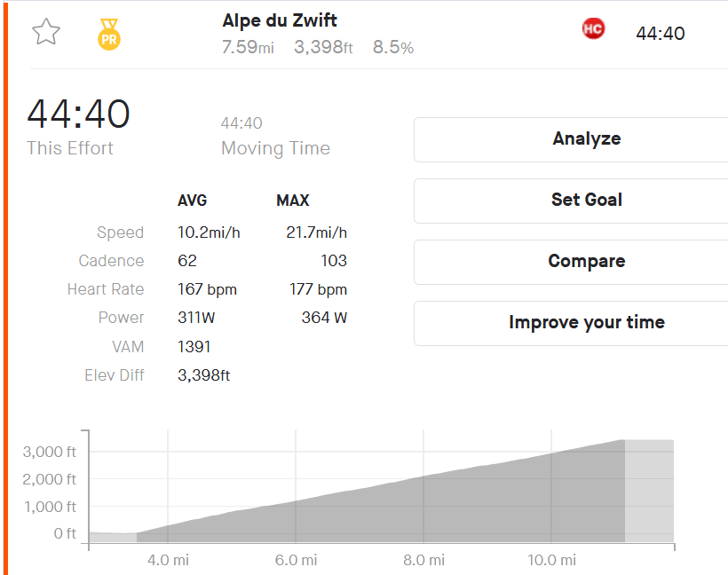Click the average power 311W value
728x575 pixels.
(196, 318)
